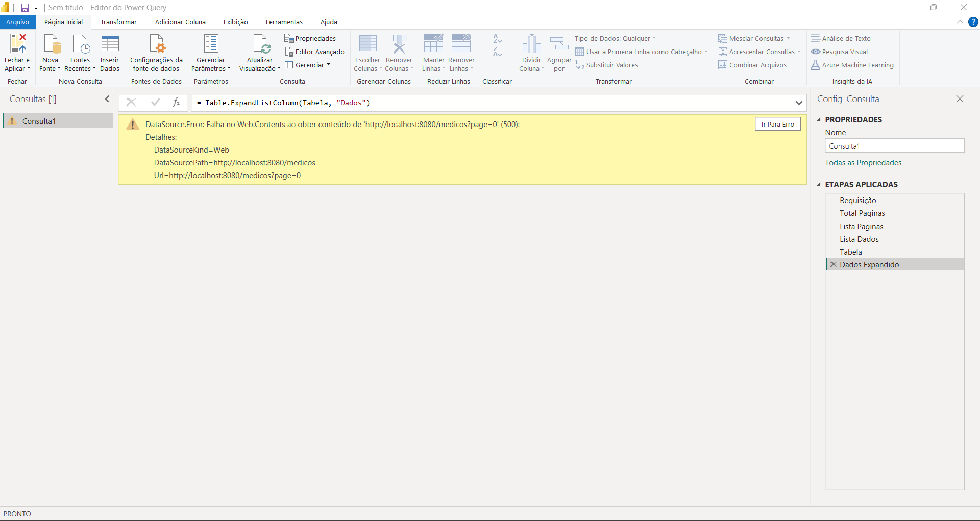Viewport: 980px width, 521px height.
Task: Click Combinar Arquivos
Action: coord(752,65)
